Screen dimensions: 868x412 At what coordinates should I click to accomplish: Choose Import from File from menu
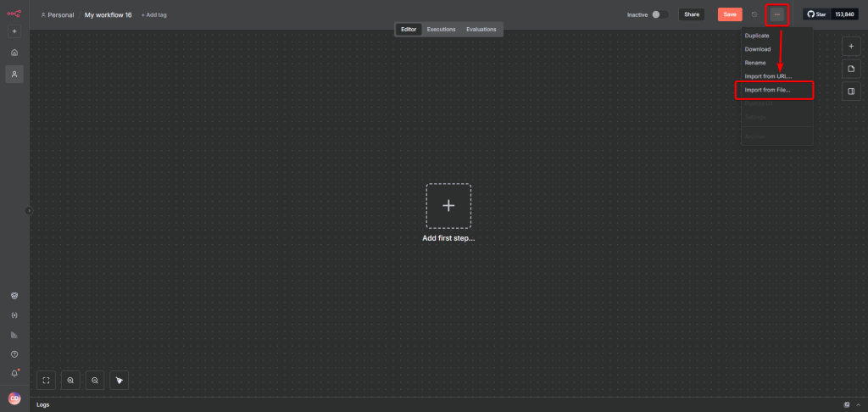767,90
